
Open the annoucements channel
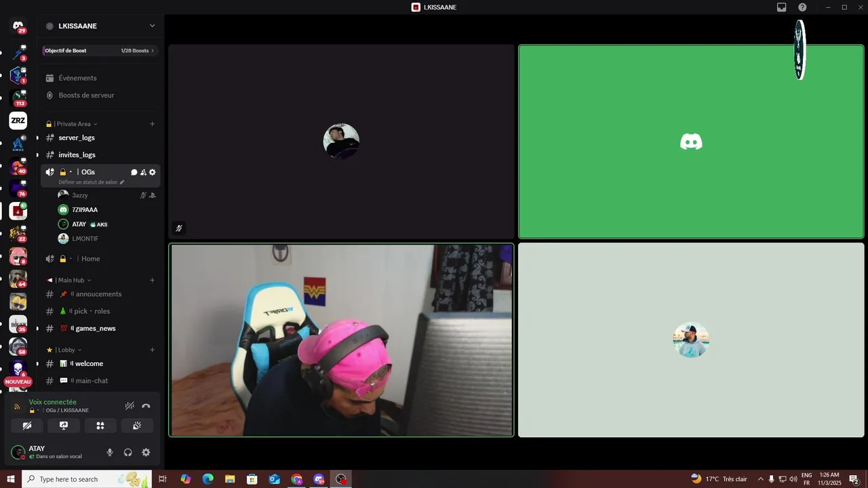coord(100,294)
